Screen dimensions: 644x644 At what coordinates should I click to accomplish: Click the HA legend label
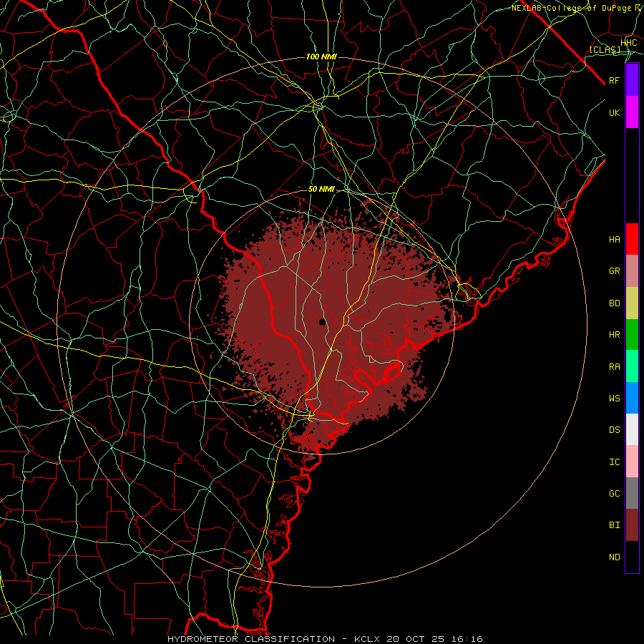click(x=615, y=239)
